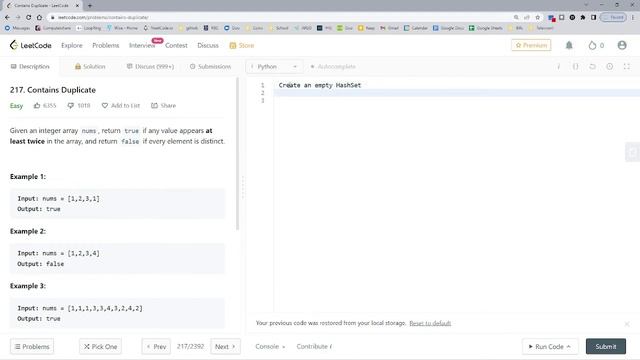Click the reset code to default icon
Viewport: 640px width, 360px height.
point(592,67)
